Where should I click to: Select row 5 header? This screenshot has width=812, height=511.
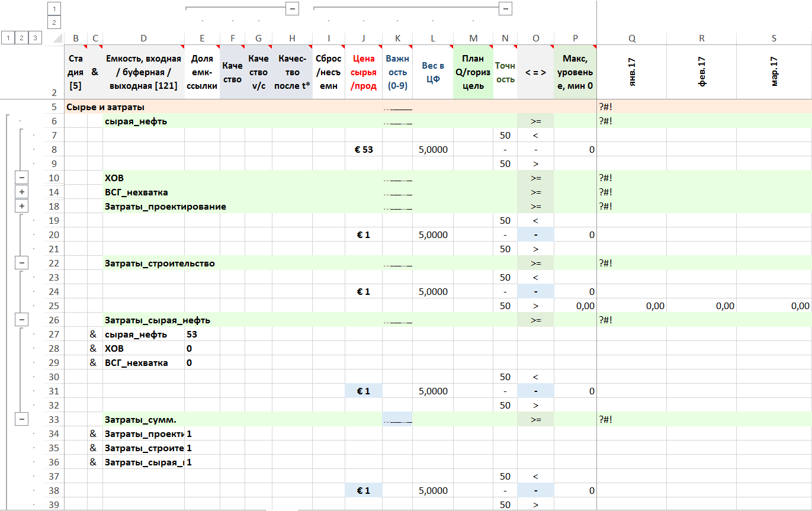point(54,107)
